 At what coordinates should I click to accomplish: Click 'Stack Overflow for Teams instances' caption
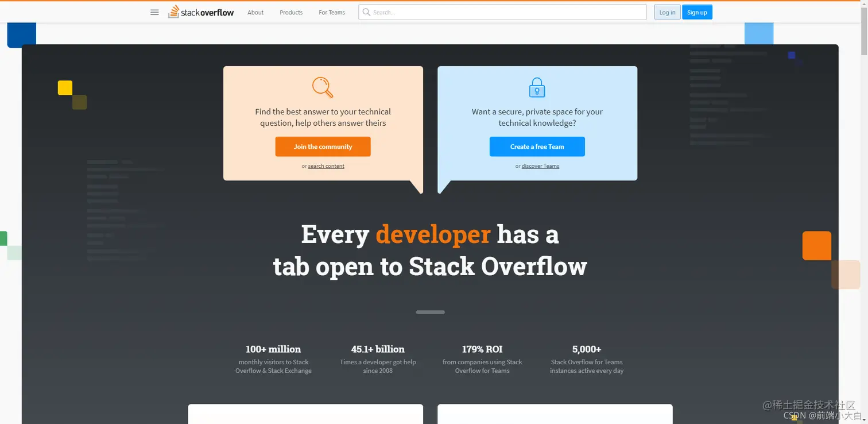pos(587,367)
